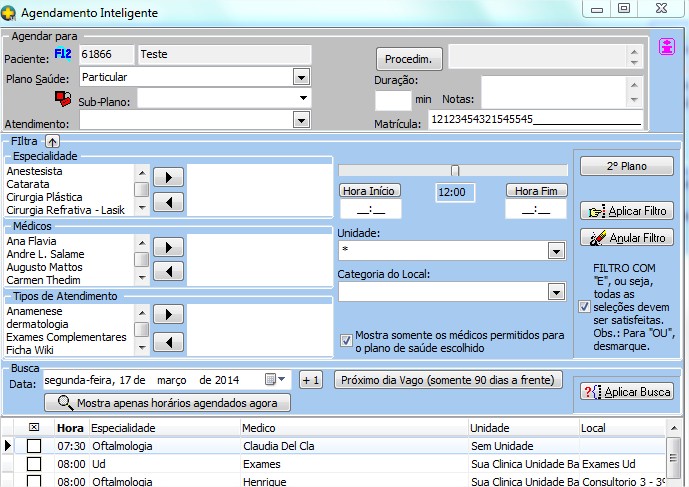Expand the Unidade dropdown
Image resolution: width=689 pixels, height=487 pixels.
[x=556, y=251]
